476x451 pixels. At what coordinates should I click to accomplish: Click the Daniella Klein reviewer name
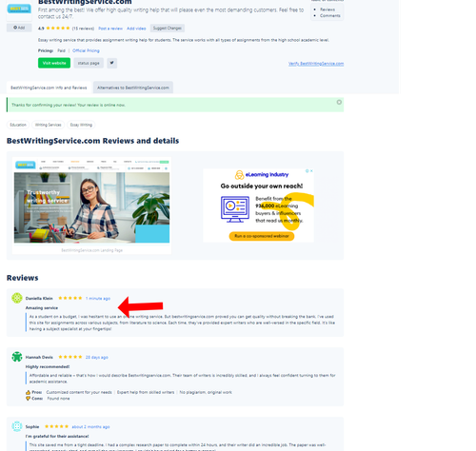[39, 299]
